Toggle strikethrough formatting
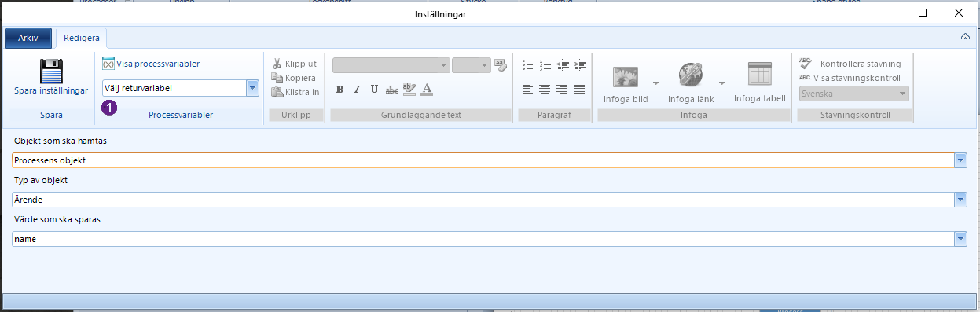Image resolution: width=980 pixels, height=312 pixels. [x=392, y=90]
